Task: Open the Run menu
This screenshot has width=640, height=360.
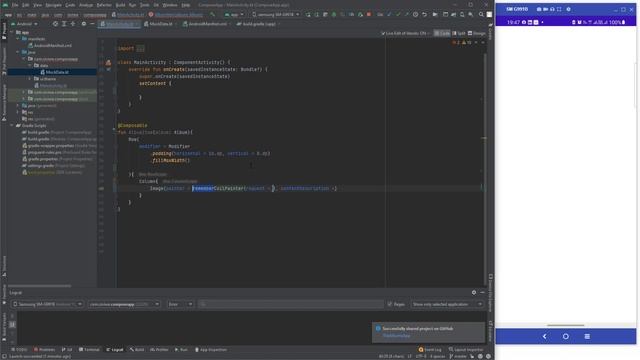Action: pos(133,5)
